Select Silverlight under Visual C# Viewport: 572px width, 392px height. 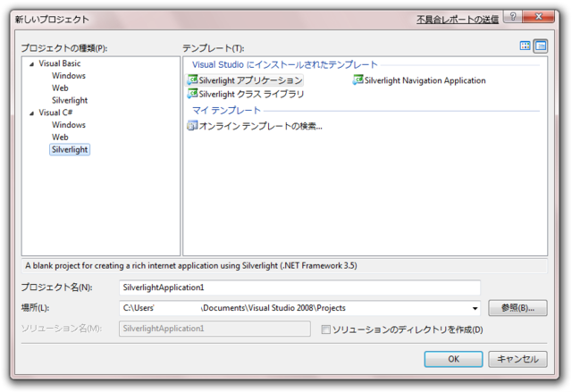point(70,149)
